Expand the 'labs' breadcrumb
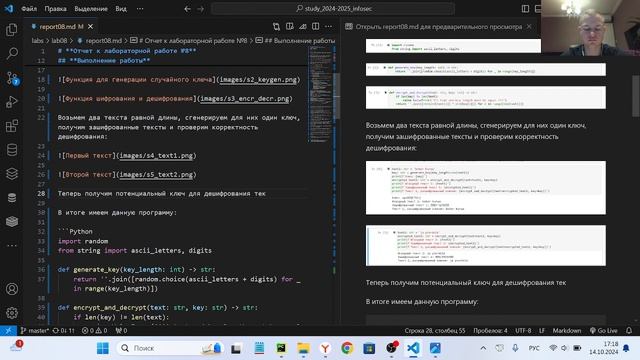The height and width of the screenshot is (360, 640). (x=38, y=40)
